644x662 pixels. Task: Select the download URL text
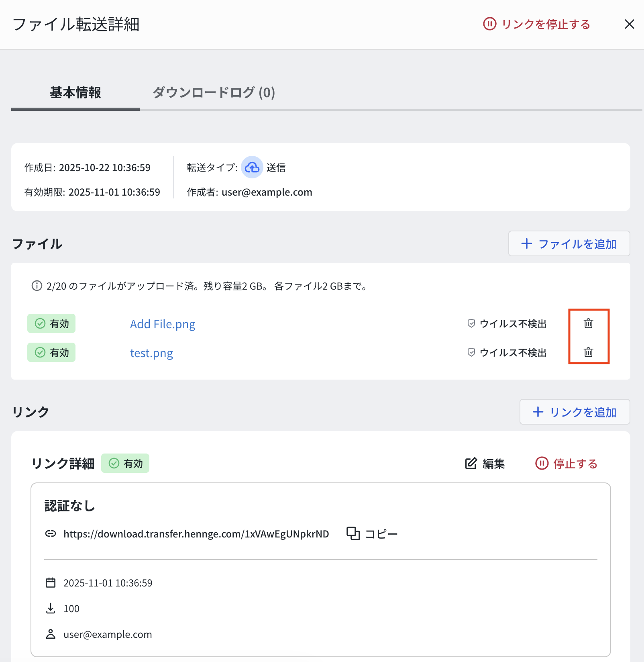[x=196, y=534]
